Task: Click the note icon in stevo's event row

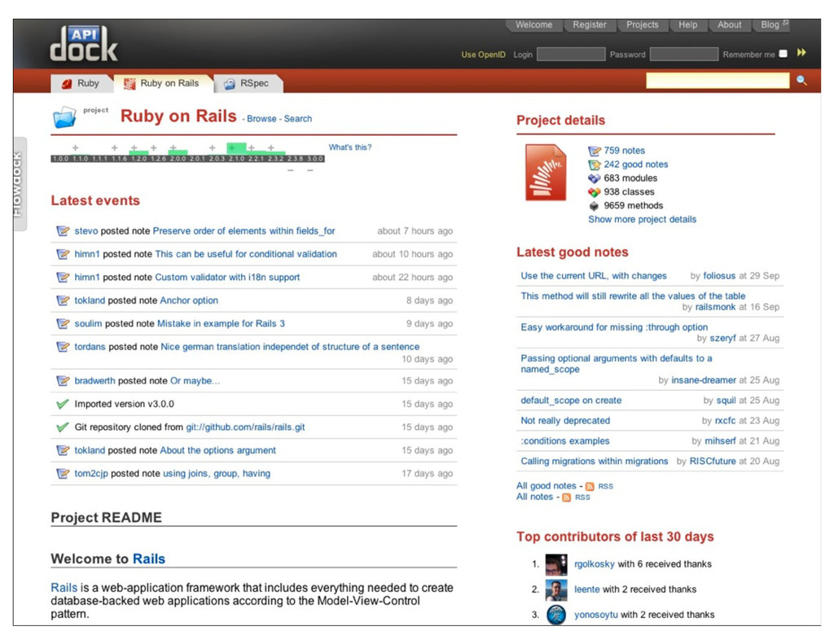Action: (x=63, y=230)
